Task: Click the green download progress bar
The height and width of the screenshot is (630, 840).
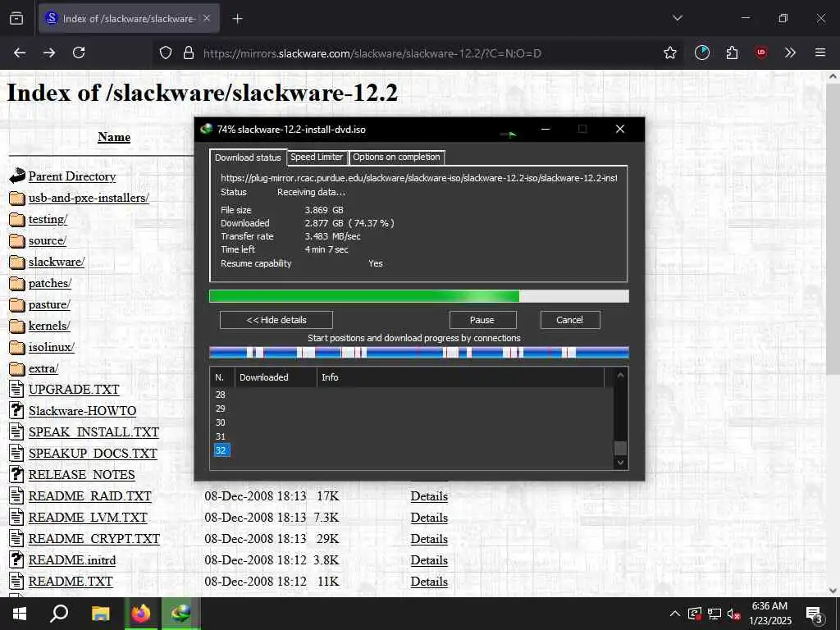Action: [x=418, y=296]
